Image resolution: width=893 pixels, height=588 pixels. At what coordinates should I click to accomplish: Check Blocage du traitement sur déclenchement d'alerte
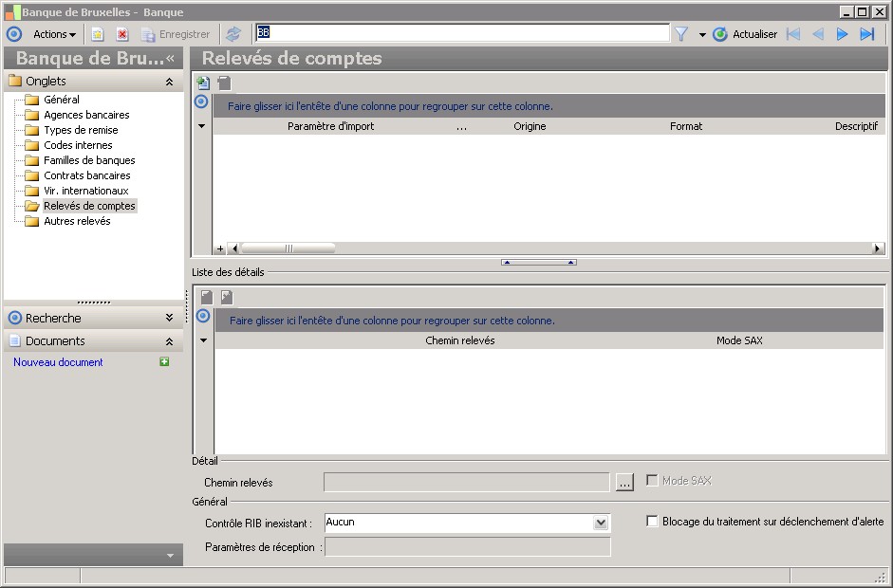pyautogui.click(x=652, y=522)
